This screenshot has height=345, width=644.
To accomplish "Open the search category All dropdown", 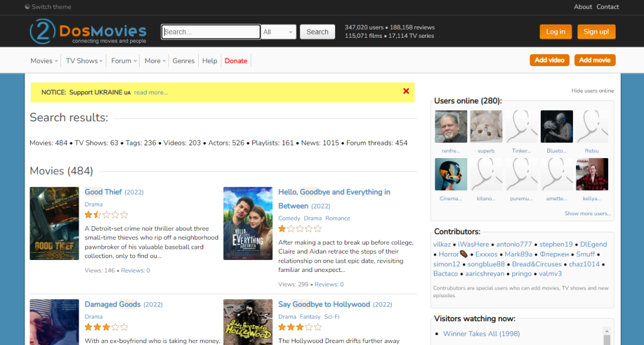I will click(279, 31).
